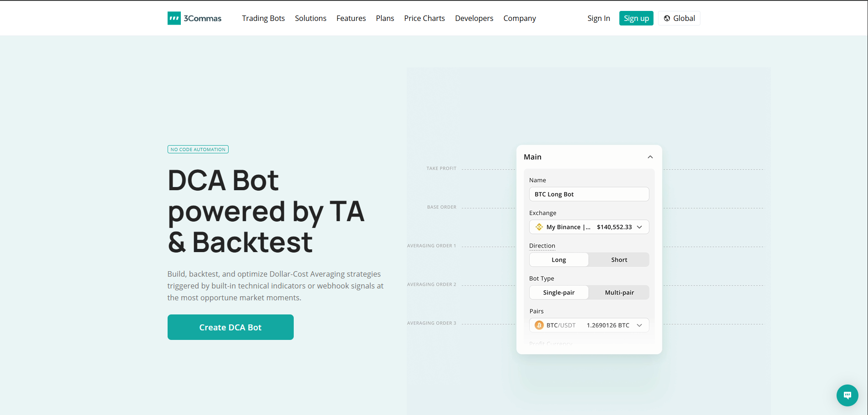Open the Company menu
The image size is (868, 415).
point(520,18)
